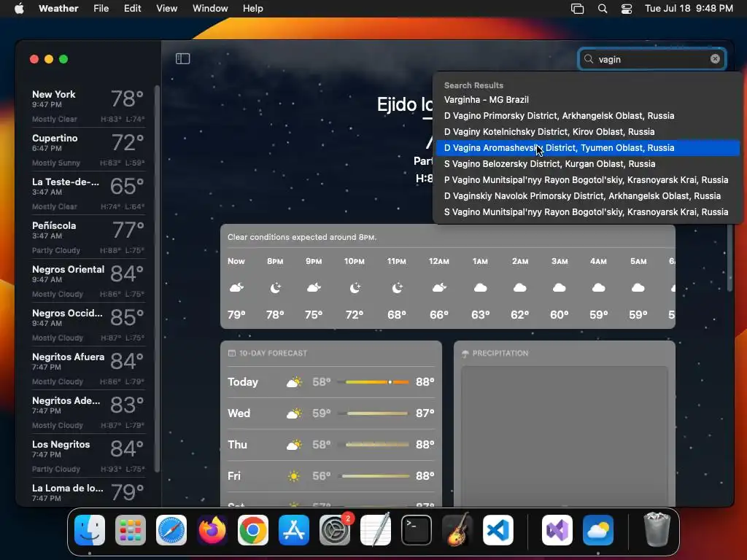Open Visual Studio Code from the Dock
This screenshot has height=560, width=747.
point(498,530)
